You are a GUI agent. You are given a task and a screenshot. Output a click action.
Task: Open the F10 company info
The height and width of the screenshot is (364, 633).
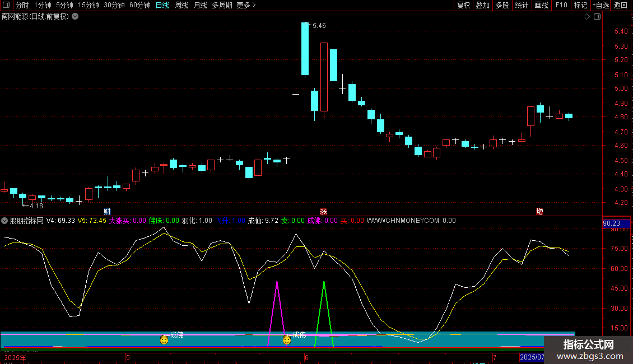(x=561, y=5)
